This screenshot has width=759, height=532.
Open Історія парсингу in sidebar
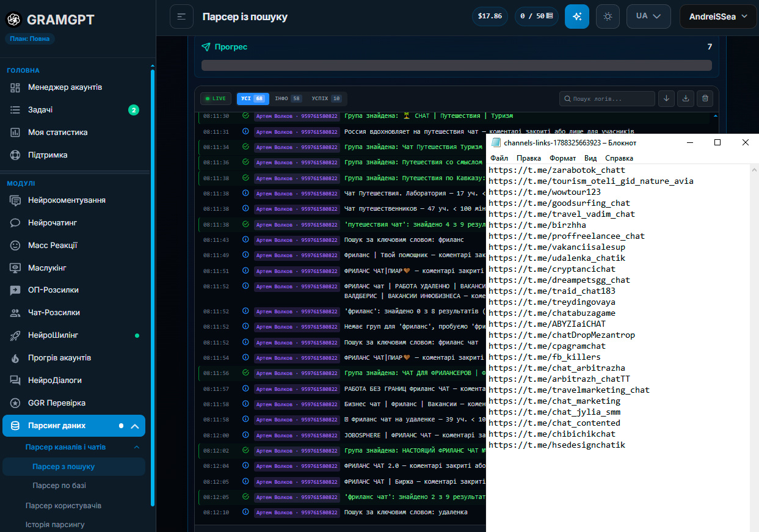(55, 525)
